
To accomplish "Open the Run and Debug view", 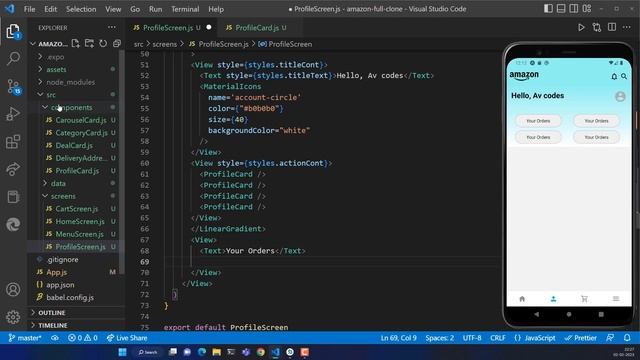I will pyautogui.click(x=13, y=114).
